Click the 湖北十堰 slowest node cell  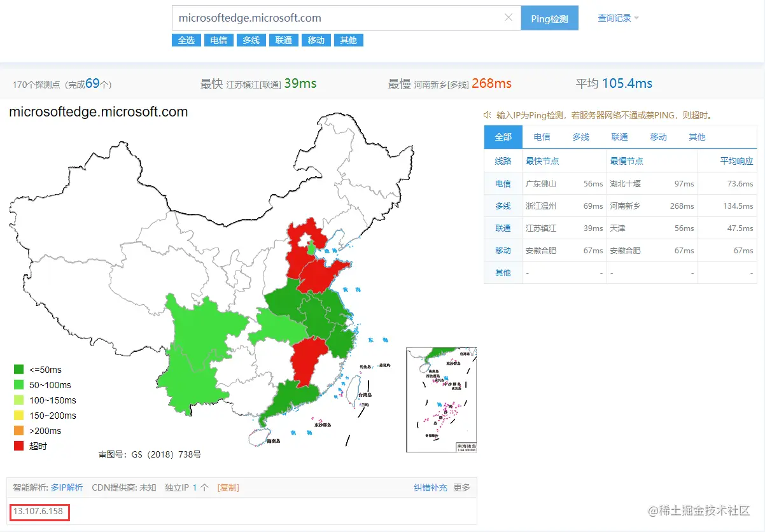pyautogui.click(x=626, y=183)
